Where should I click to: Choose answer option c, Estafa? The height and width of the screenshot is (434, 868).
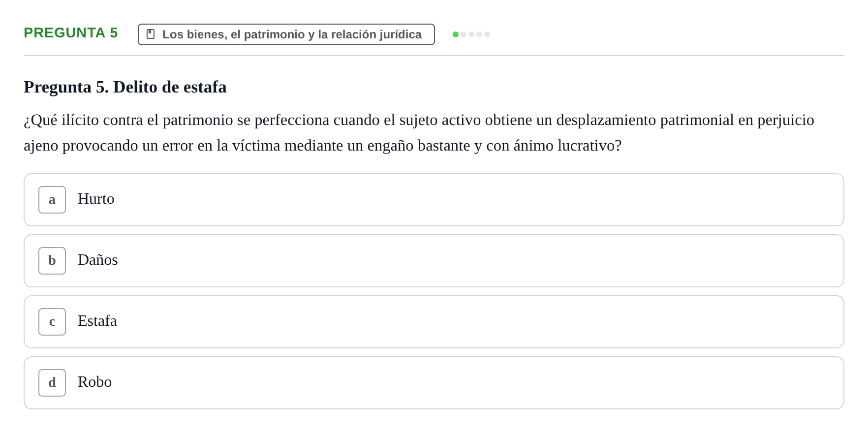[434, 322]
